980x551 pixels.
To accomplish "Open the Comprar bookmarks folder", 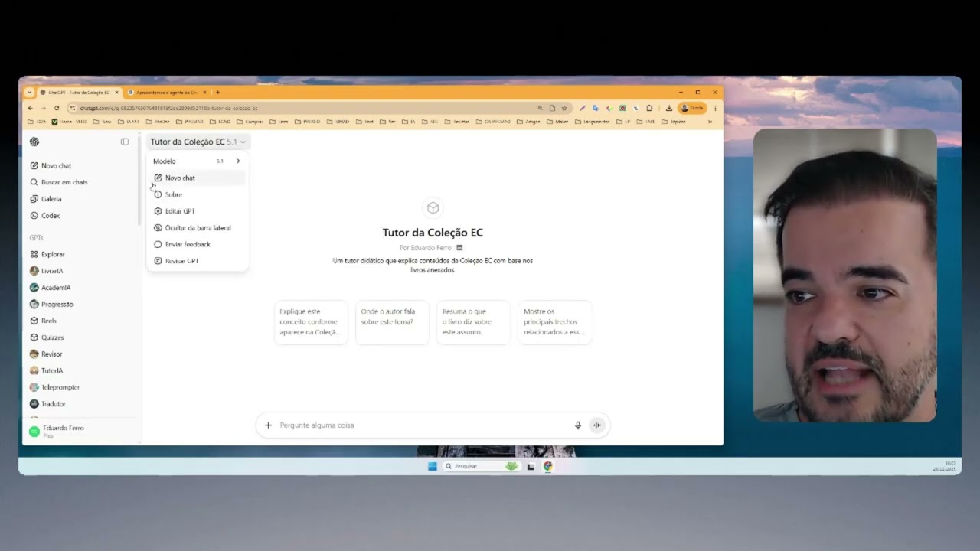I will coord(250,122).
